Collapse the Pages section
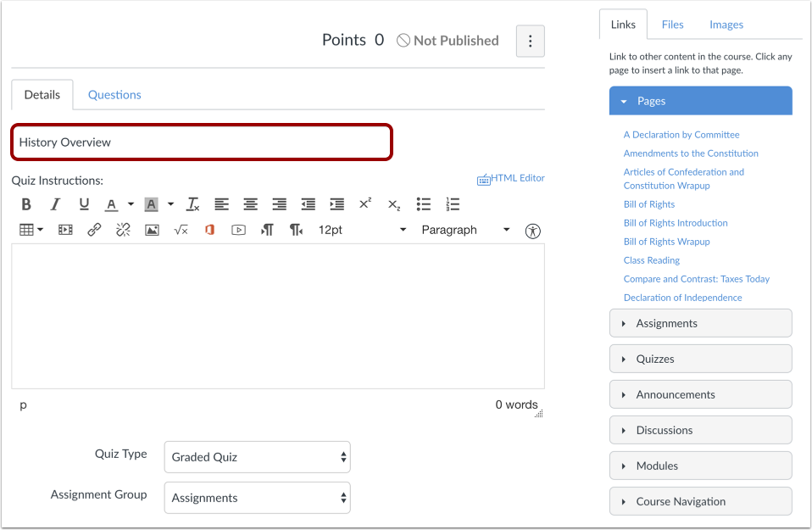The image size is (812, 530). coord(701,101)
